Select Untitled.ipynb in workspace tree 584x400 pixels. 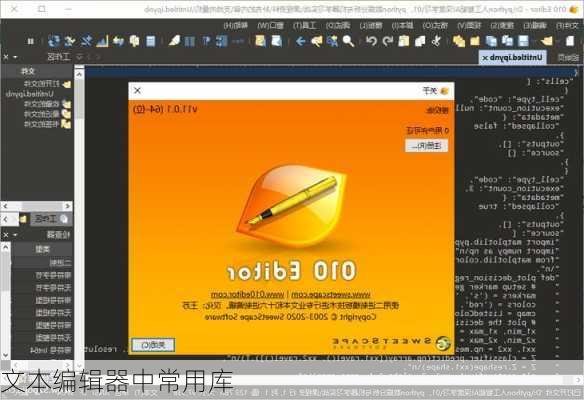click(x=30, y=94)
